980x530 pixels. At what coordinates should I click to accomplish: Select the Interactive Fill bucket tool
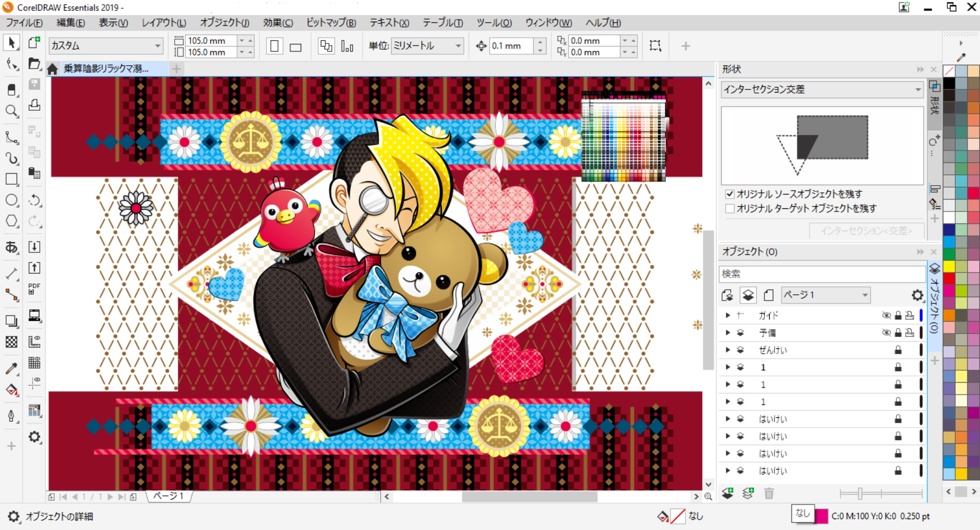click(11, 390)
